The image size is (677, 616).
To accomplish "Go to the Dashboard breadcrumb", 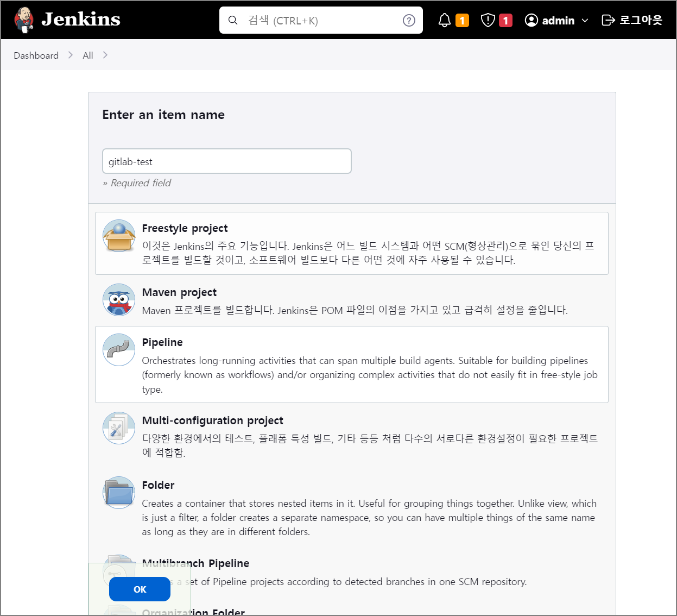I will point(36,55).
